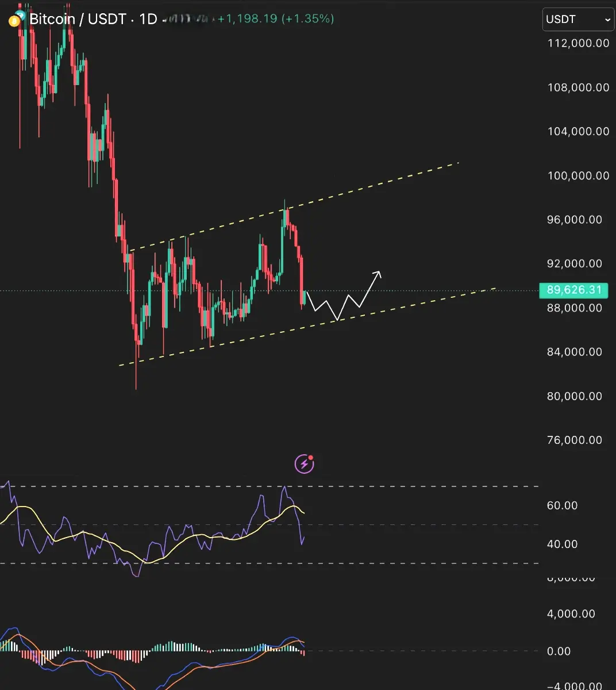Click the 88,000.00 price axis label

[575, 308]
